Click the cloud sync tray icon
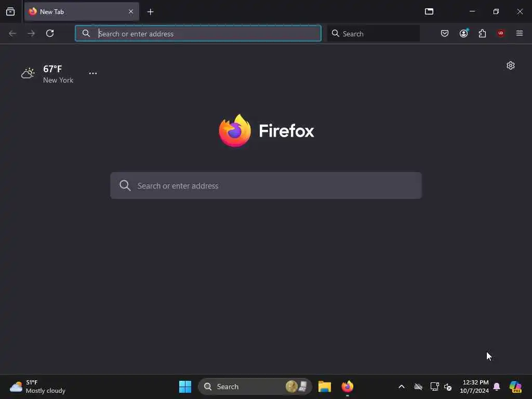 418,387
